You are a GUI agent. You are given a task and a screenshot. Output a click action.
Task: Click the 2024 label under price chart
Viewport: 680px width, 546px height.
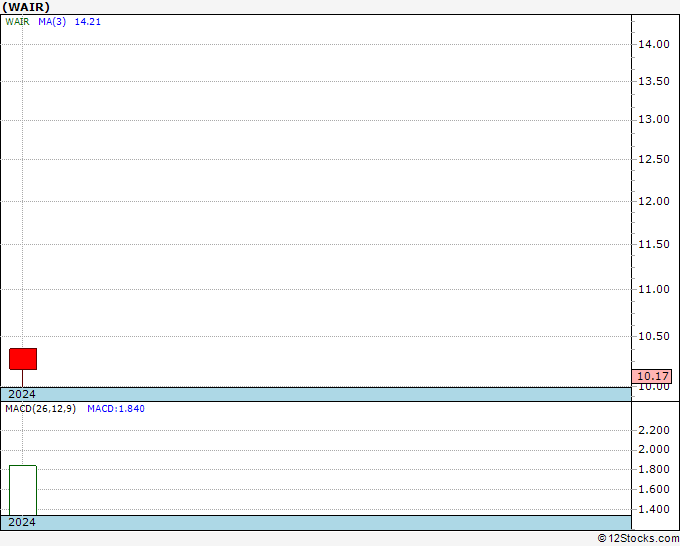22,394
